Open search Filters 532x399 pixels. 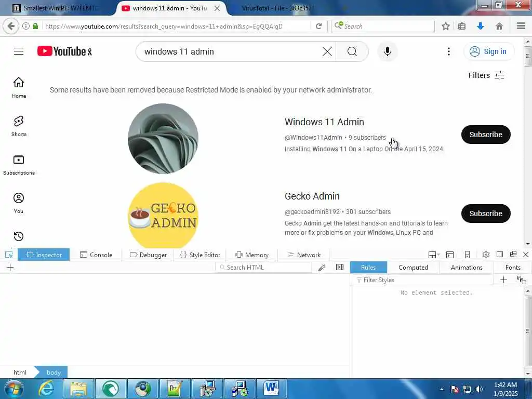point(486,75)
